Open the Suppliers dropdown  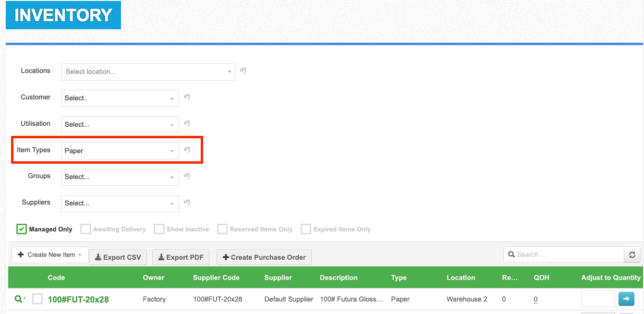[x=120, y=203]
